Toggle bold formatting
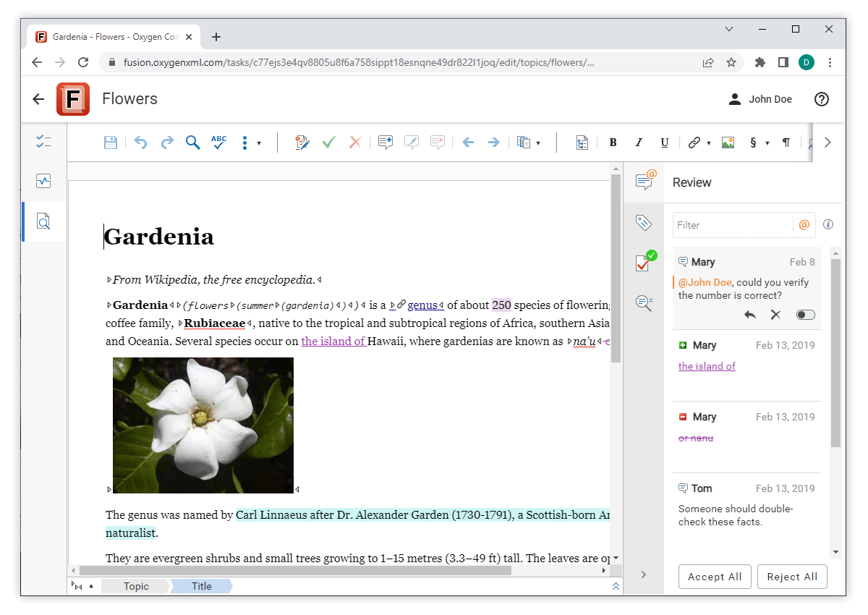The width and height of the screenshot is (868, 615). pos(613,143)
